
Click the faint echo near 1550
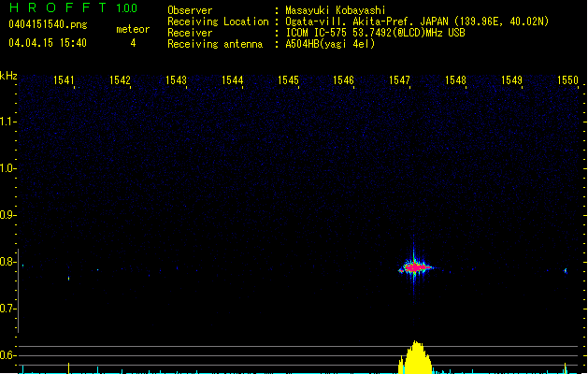click(x=565, y=270)
